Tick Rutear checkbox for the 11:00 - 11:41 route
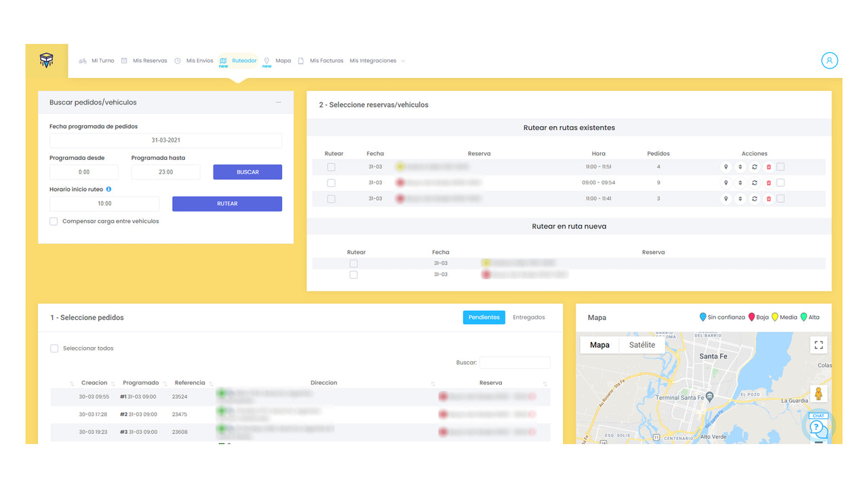Image resolution: width=868 pixels, height=488 pixels. point(331,199)
